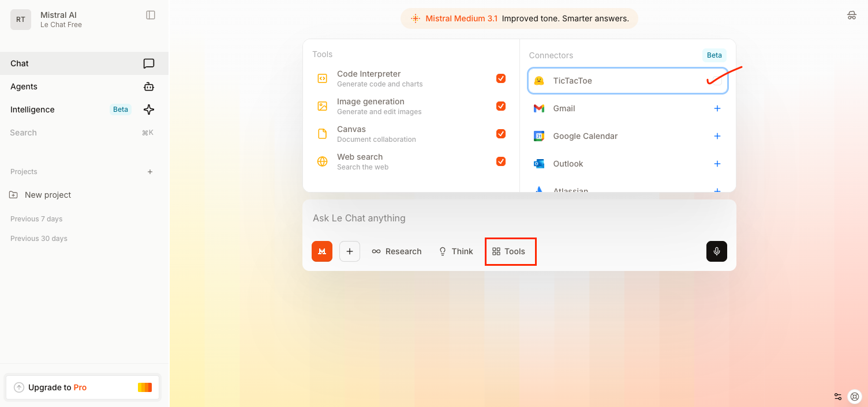Toggle the Image generation checkbox
The image size is (868, 407).
(x=501, y=106)
